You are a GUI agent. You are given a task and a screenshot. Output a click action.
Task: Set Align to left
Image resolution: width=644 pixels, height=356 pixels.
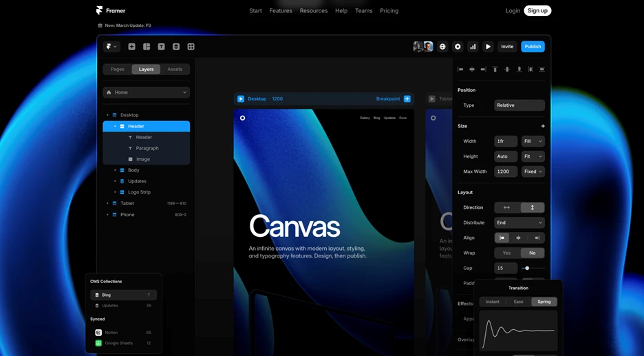point(502,238)
